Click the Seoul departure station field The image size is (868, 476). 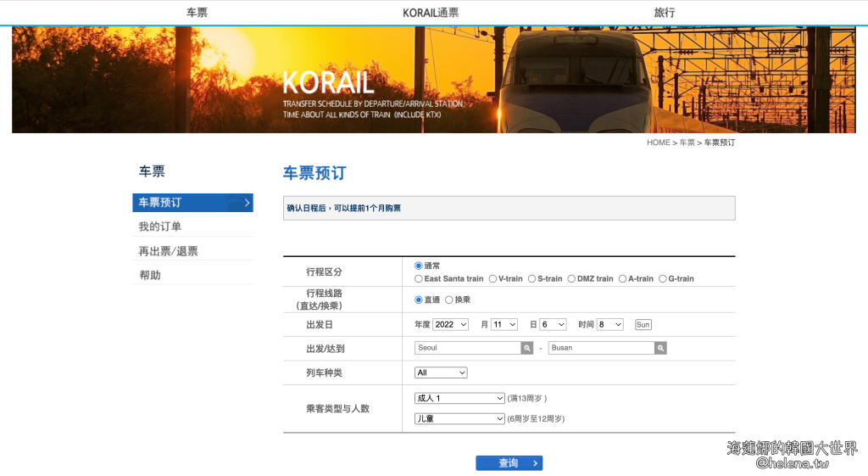[467, 348]
